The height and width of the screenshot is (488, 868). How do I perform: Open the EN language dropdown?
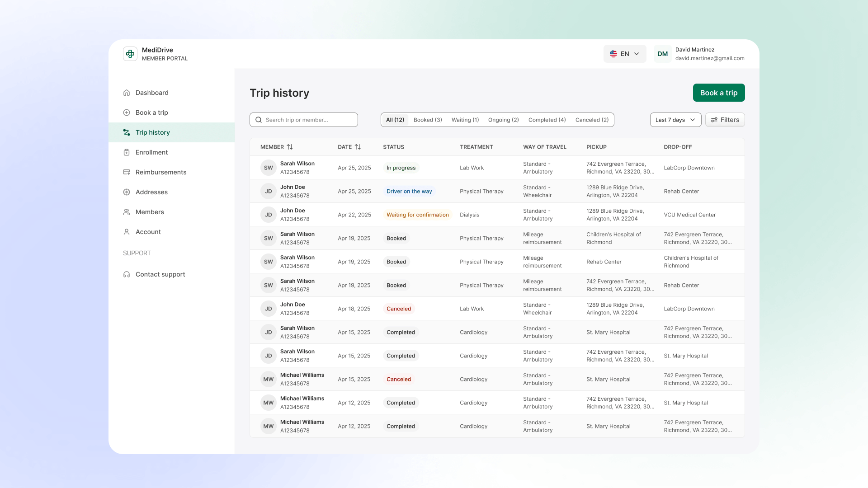pos(625,54)
